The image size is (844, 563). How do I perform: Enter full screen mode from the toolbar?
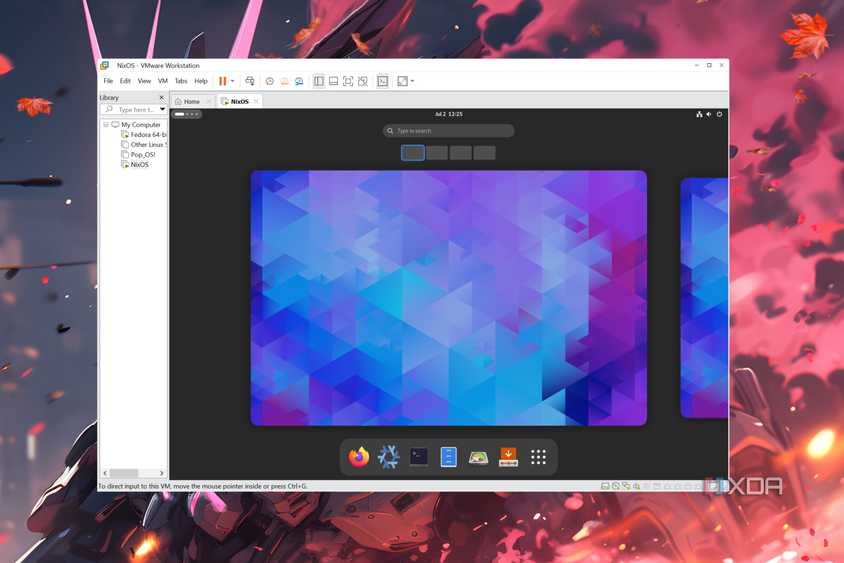coord(347,81)
